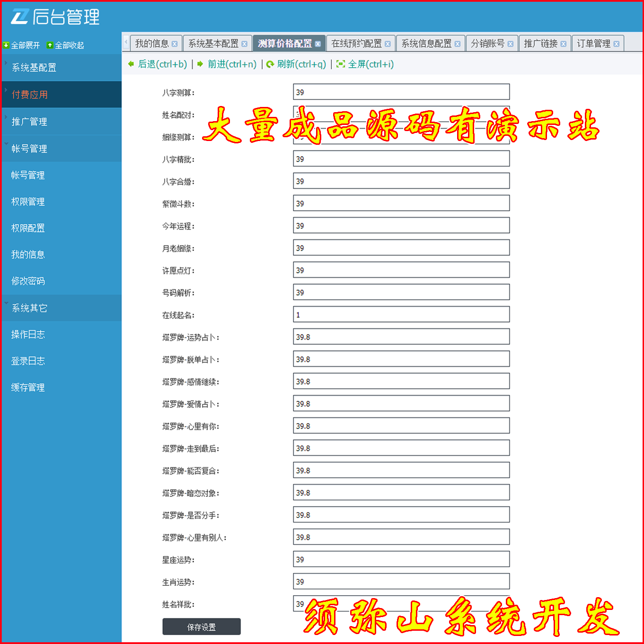This screenshot has width=644, height=644.
Task: Click the forward navigation arrow icon
Action: tap(200, 64)
